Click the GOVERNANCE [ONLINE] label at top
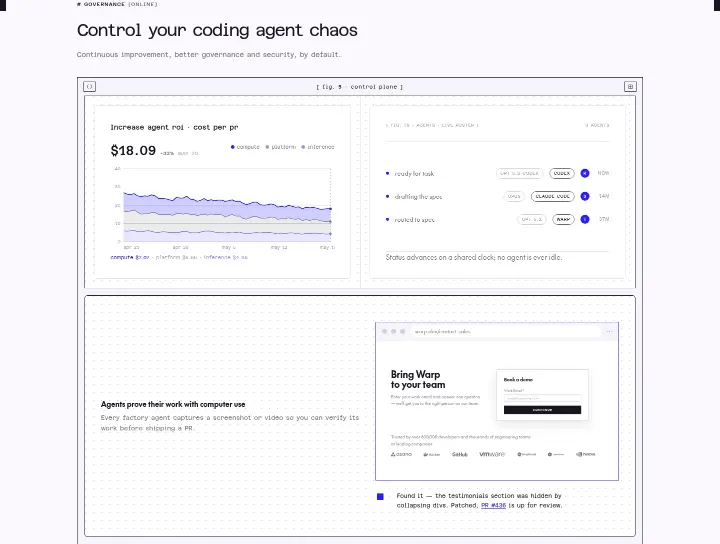The width and height of the screenshot is (720, 544). (117, 4)
